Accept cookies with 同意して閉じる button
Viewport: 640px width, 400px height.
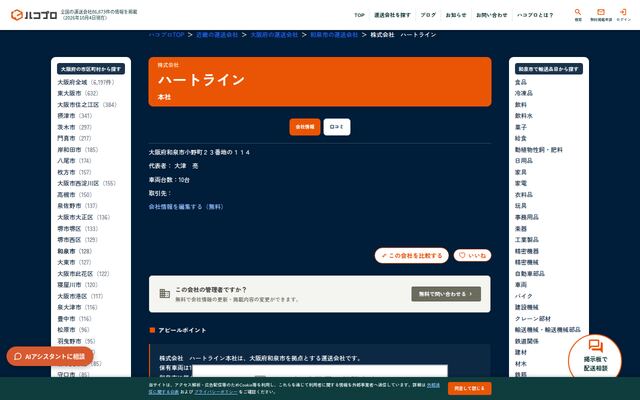click(469, 389)
